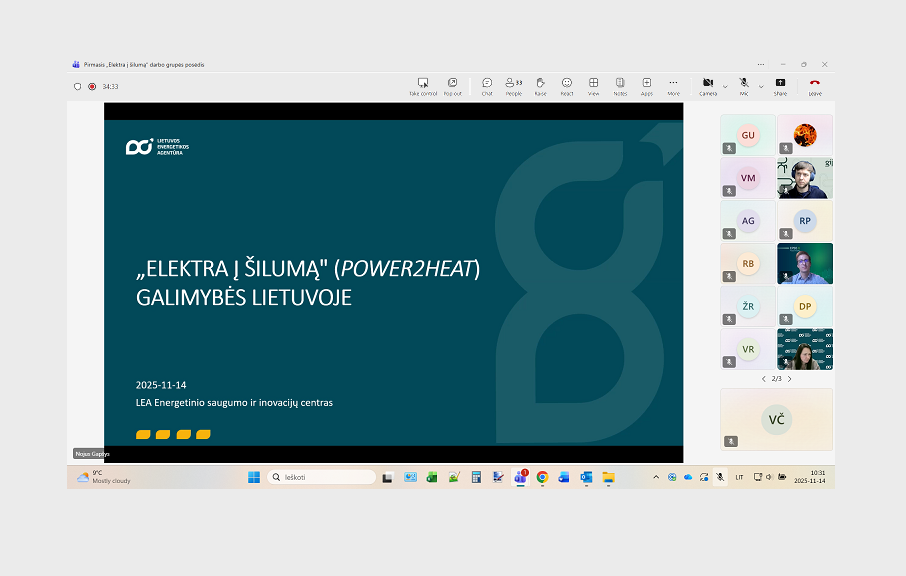Open the React emoji picker
This screenshot has height=576, width=906.
coord(567,85)
